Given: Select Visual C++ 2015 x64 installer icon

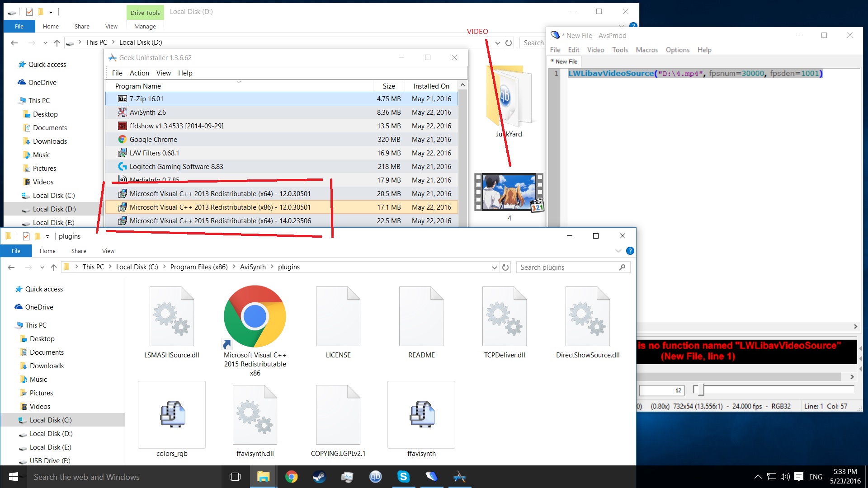Looking at the screenshot, I should 122,221.
